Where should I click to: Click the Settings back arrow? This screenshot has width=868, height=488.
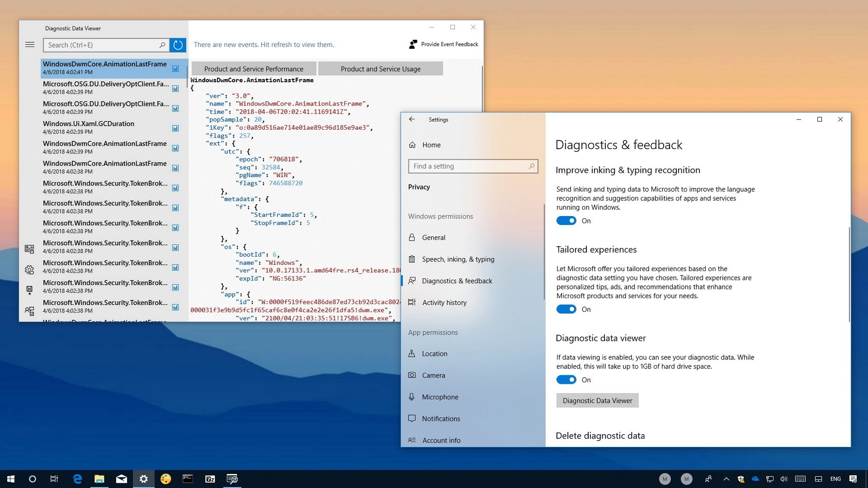(412, 119)
